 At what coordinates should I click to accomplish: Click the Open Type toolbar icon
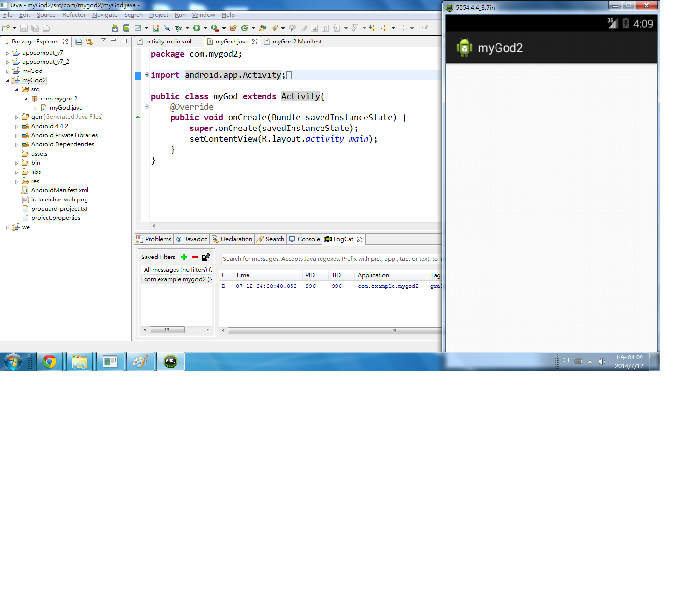pyautogui.click(x=262, y=28)
